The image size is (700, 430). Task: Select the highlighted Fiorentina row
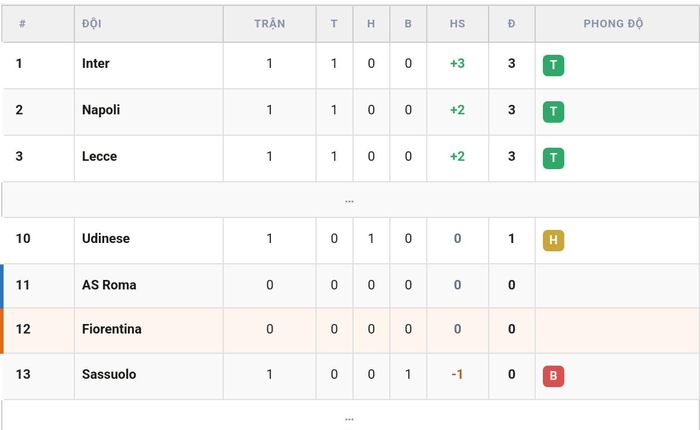351,330
